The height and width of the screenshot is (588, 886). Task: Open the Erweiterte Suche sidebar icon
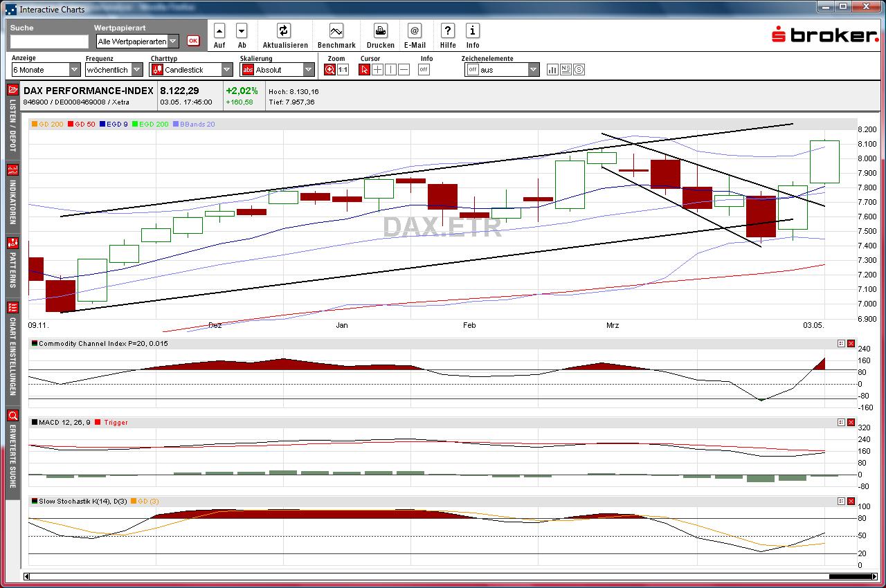[12, 416]
